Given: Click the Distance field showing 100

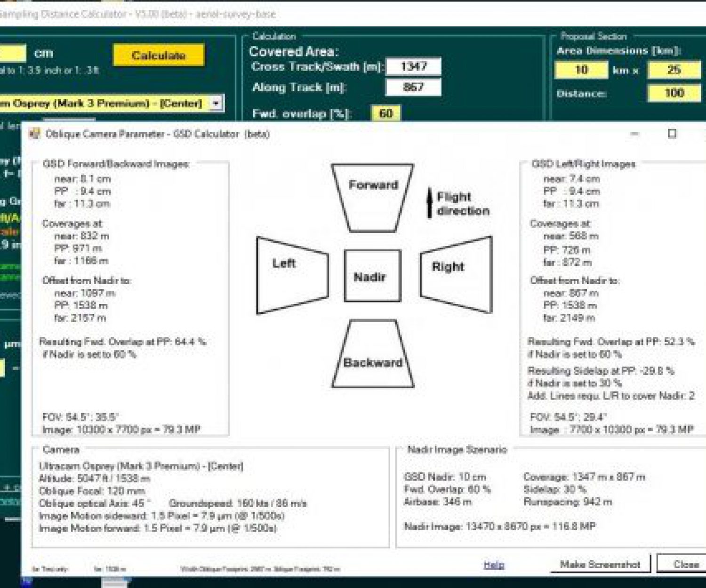Looking at the screenshot, I should tap(674, 93).
